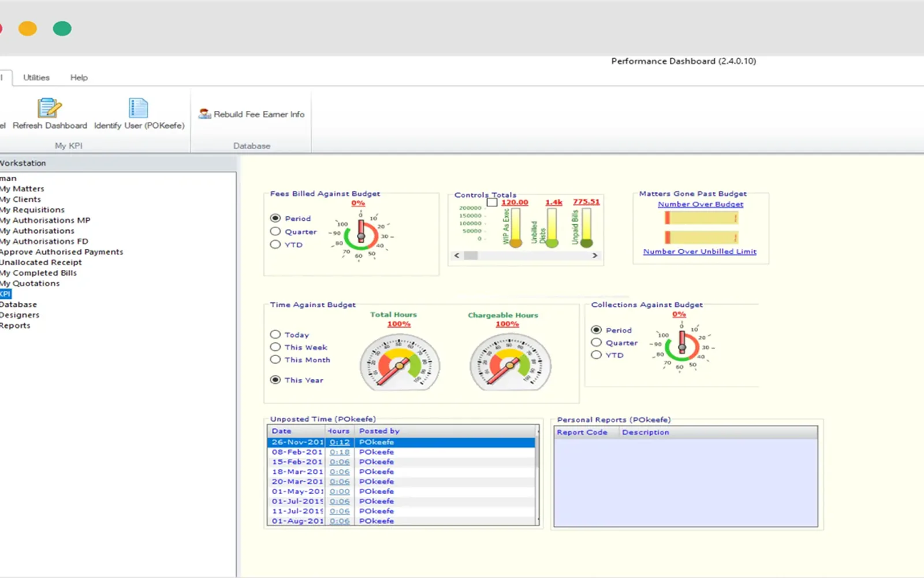Select the This Month radio button
Image resolution: width=924 pixels, height=578 pixels.
[x=275, y=360]
